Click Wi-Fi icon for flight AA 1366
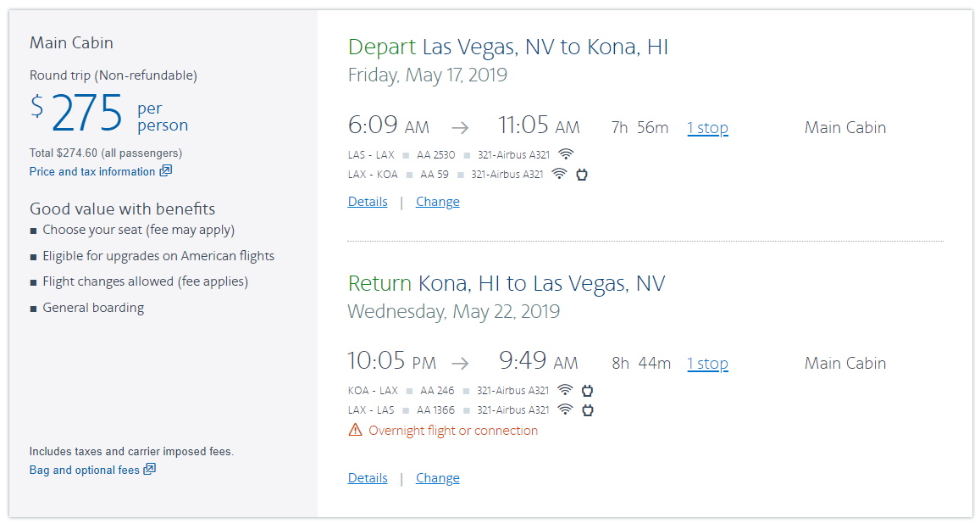980x529 pixels. pyautogui.click(x=565, y=410)
